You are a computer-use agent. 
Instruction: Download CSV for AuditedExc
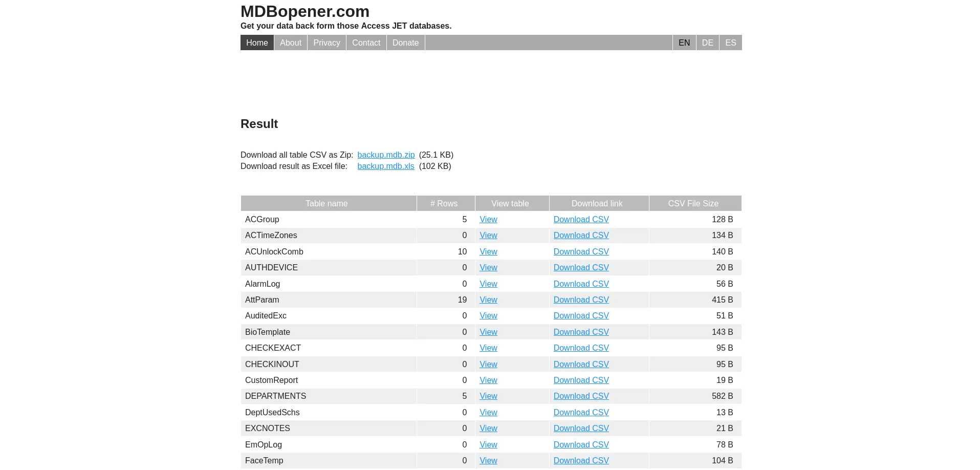[x=581, y=315]
